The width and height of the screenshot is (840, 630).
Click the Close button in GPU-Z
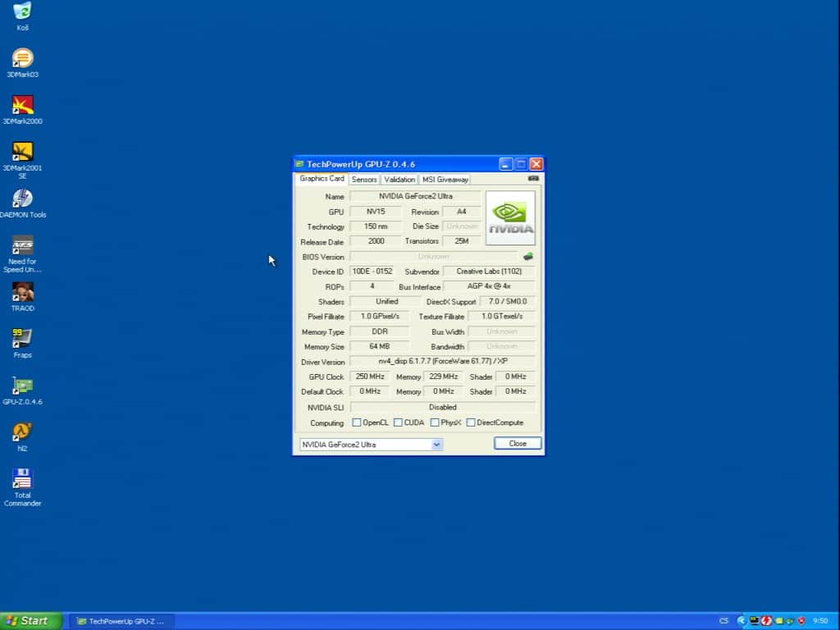[x=518, y=444]
